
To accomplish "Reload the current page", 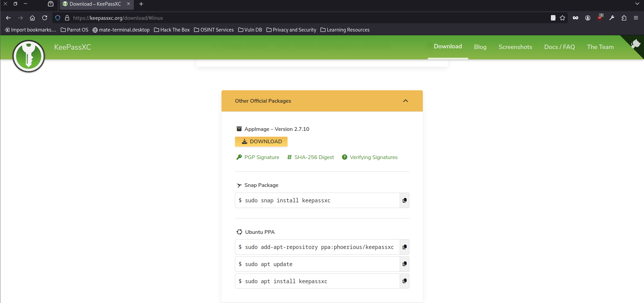I will [45, 18].
